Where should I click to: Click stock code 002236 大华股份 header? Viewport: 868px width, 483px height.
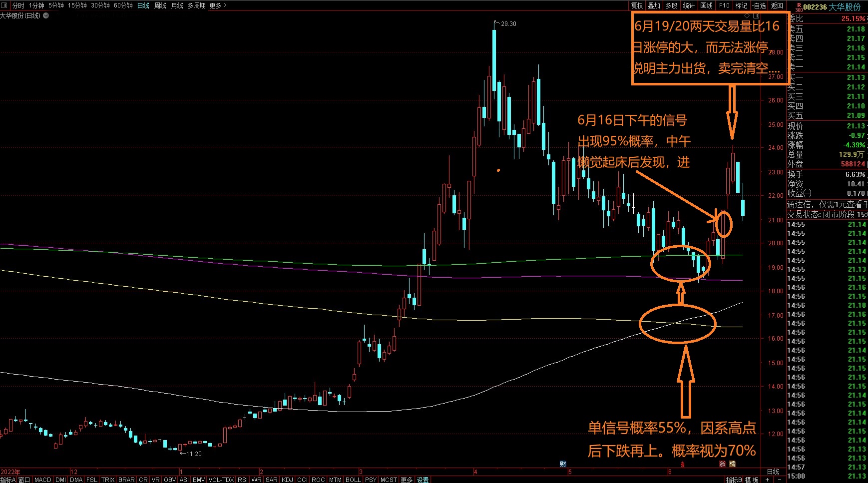pos(832,7)
